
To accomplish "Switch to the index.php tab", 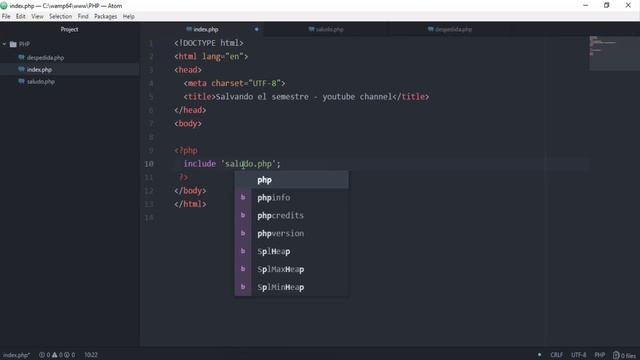I will coord(202,29).
